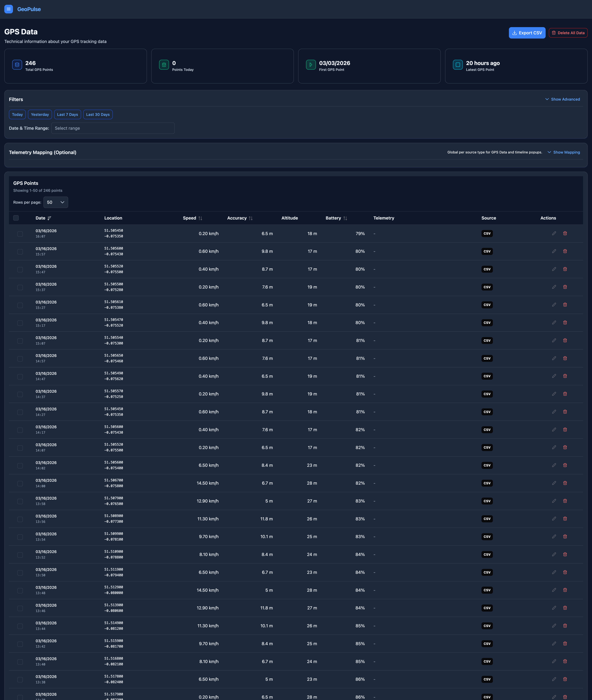The height and width of the screenshot is (700, 592).
Task: Click the Altitude column header
Action: tap(290, 218)
